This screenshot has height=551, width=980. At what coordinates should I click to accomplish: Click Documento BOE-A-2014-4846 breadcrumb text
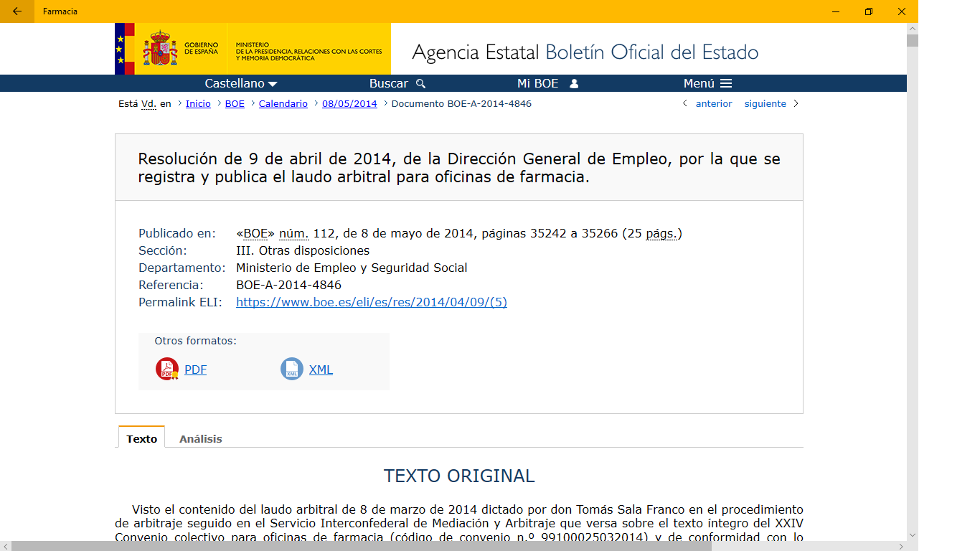[461, 104]
